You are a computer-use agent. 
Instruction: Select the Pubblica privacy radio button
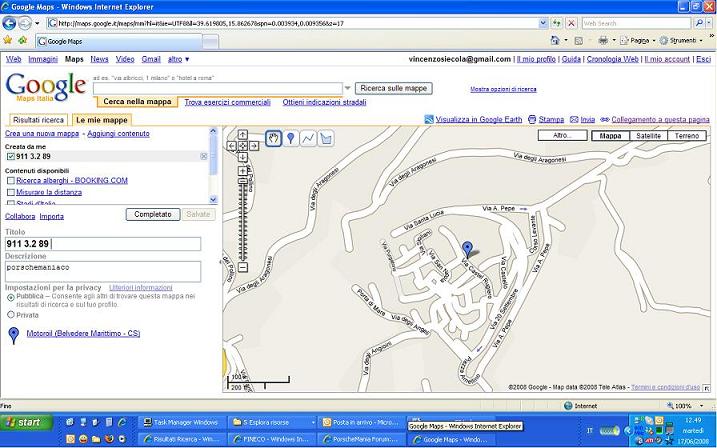pos(11,298)
